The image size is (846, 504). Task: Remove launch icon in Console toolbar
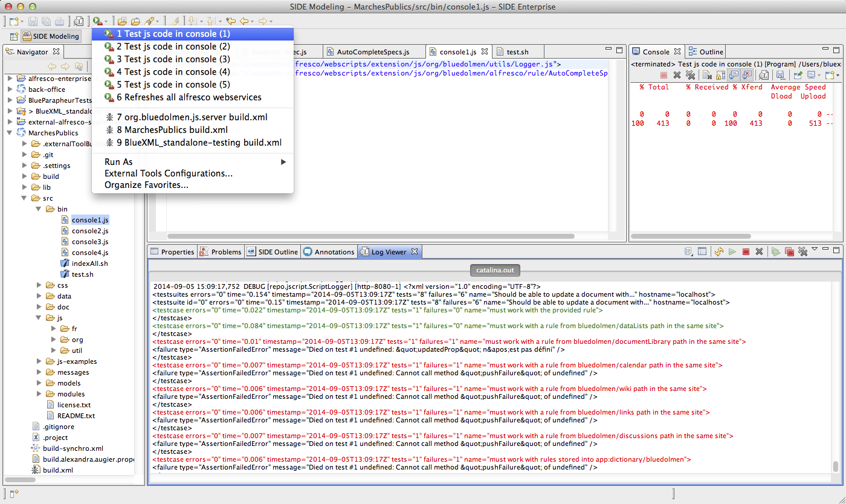pos(677,75)
